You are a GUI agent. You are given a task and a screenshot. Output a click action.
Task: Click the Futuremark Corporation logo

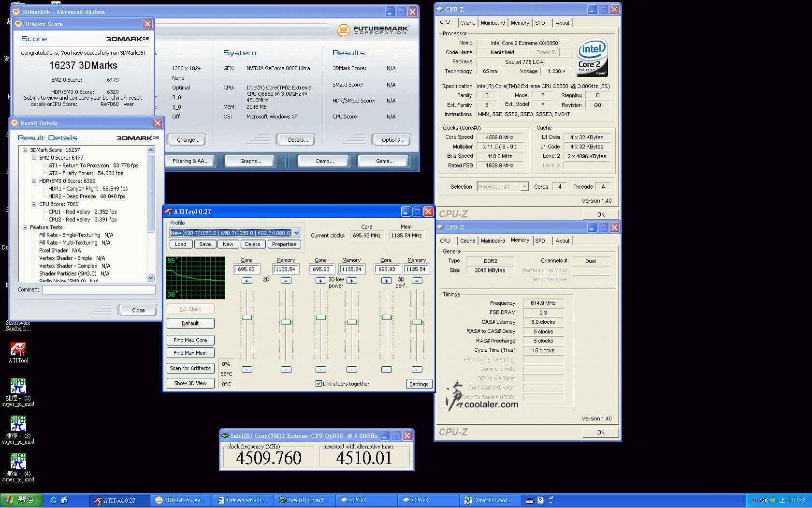coord(373,30)
